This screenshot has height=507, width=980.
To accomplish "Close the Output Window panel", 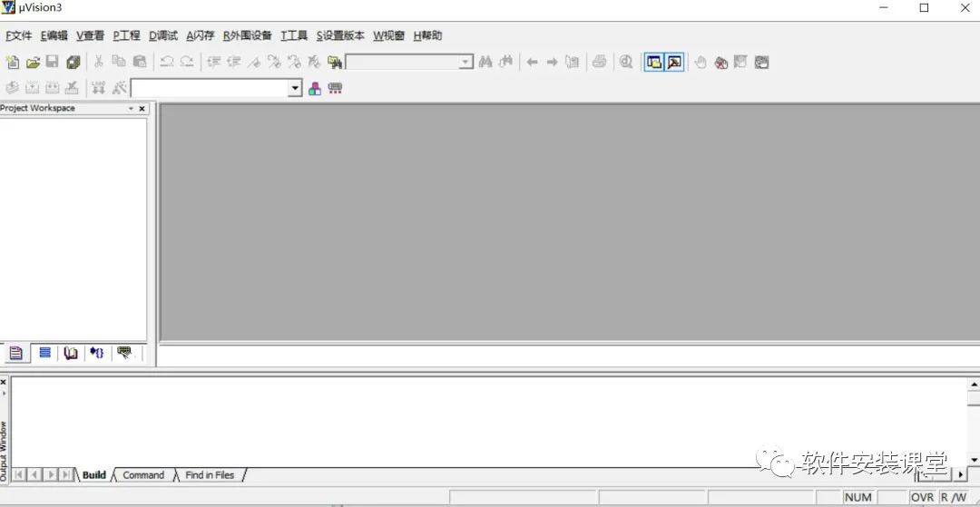I will pyautogui.click(x=3, y=382).
